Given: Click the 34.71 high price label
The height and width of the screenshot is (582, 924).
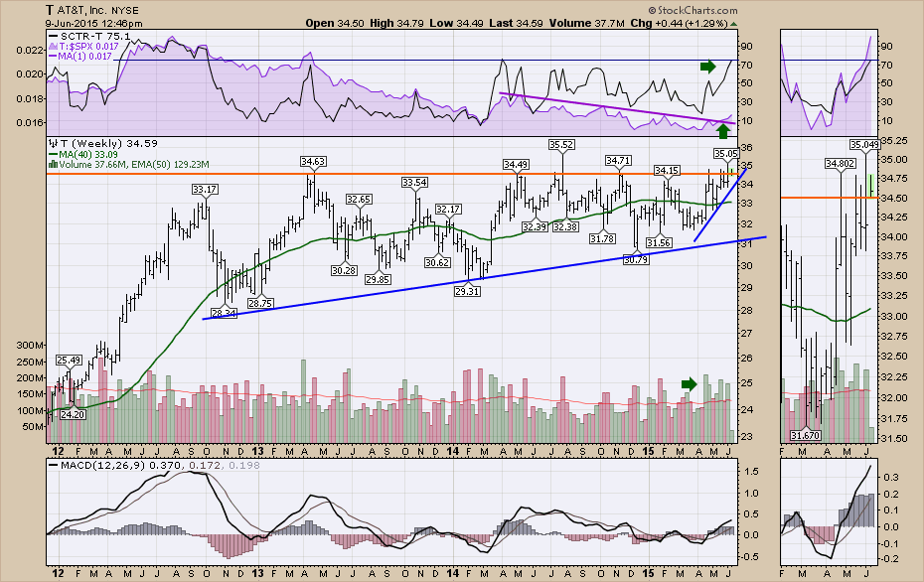Looking at the screenshot, I should 618,160.
